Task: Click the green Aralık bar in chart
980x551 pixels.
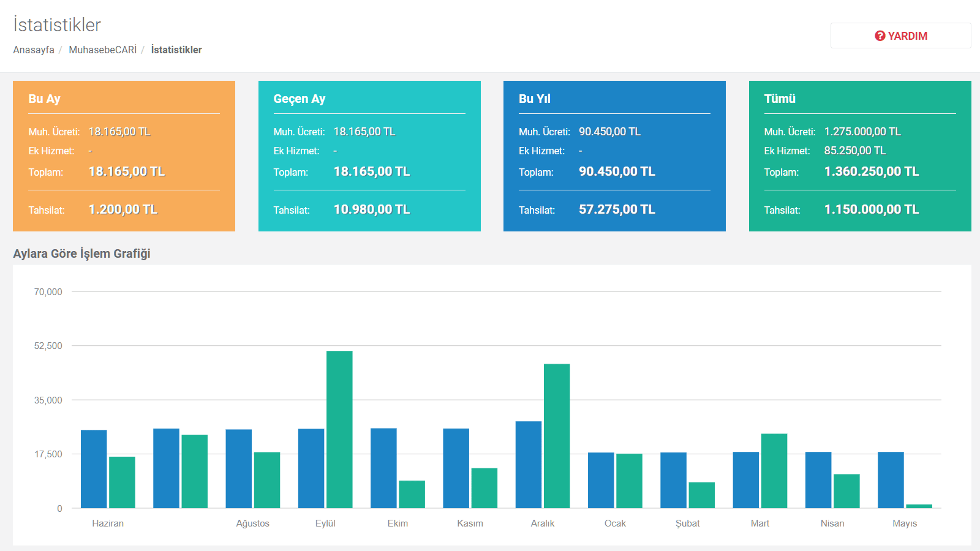Action: [x=557, y=435]
